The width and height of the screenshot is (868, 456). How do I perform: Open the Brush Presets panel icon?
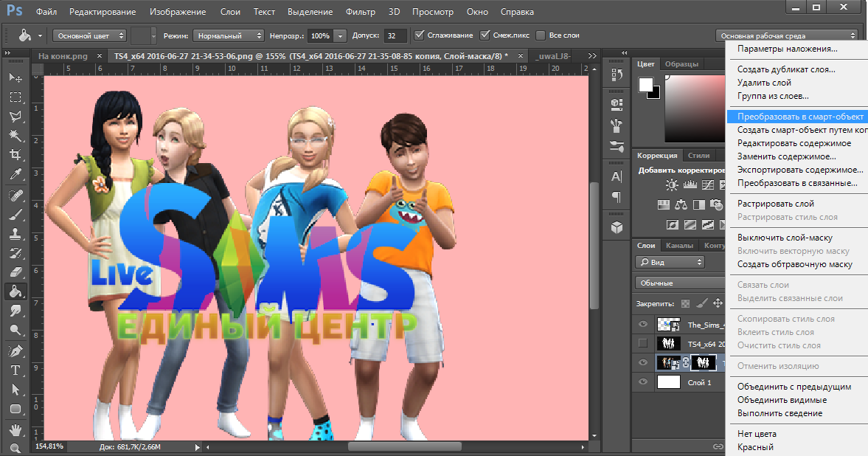click(x=617, y=146)
